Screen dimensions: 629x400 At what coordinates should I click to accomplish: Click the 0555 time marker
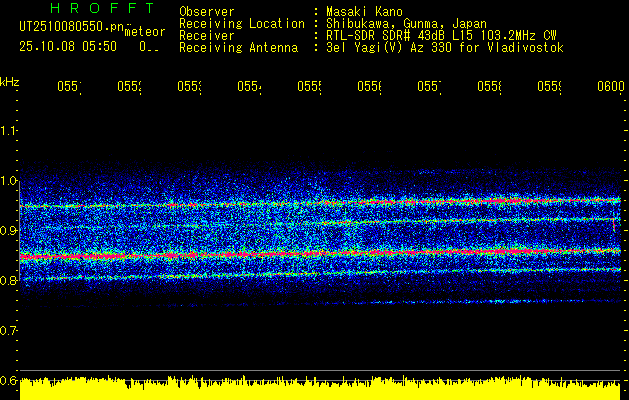tap(309, 87)
